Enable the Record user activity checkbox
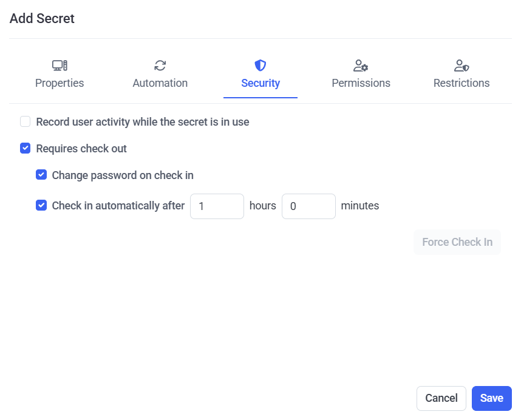This screenshot has height=420, width=521. tap(26, 121)
